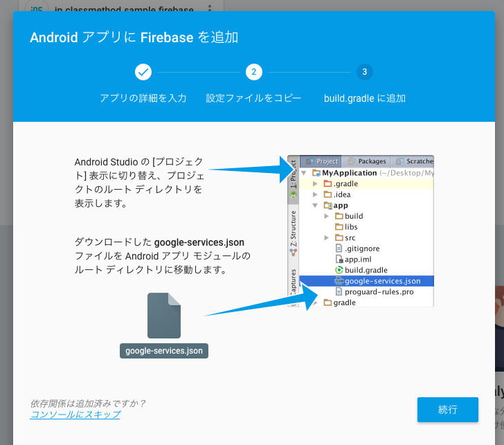Expand the .idea folder arrow
Image resolution: width=504 pixels, height=445 pixels.
[316, 194]
